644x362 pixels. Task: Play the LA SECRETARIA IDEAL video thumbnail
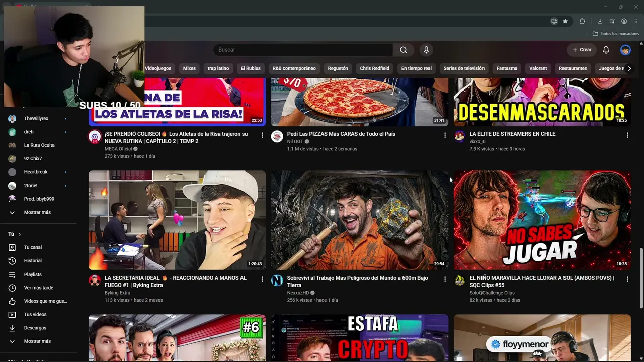pyautogui.click(x=177, y=220)
